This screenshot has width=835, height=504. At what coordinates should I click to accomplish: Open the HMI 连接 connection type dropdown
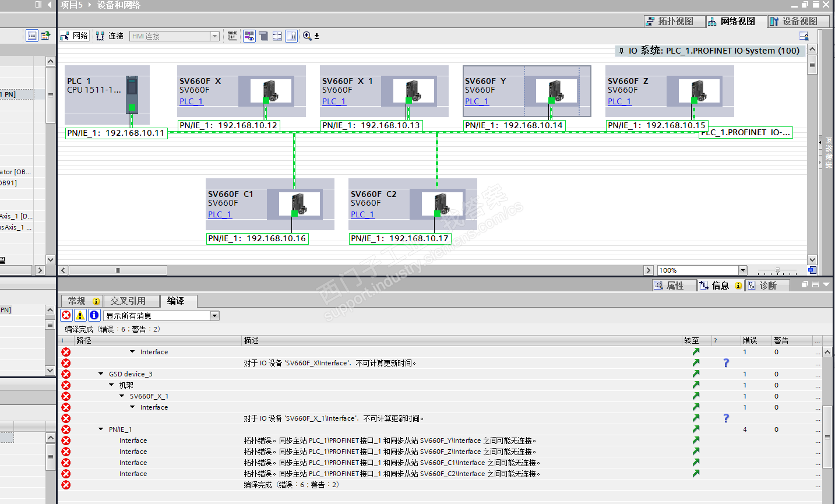[x=214, y=36]
